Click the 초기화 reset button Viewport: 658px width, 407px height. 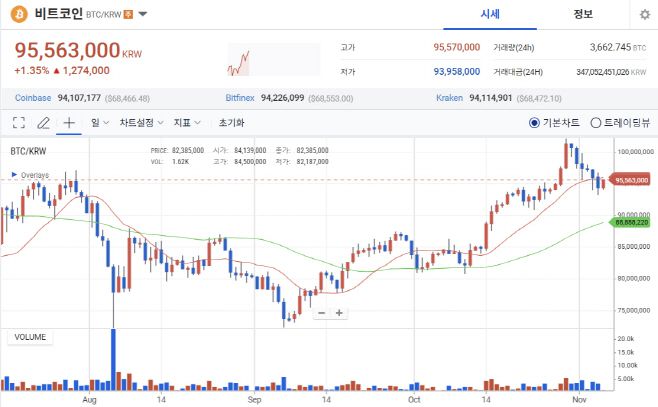coord(231,123)
